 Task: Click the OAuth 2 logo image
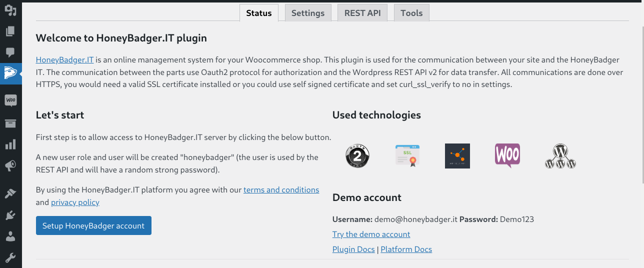click(357, 156)
